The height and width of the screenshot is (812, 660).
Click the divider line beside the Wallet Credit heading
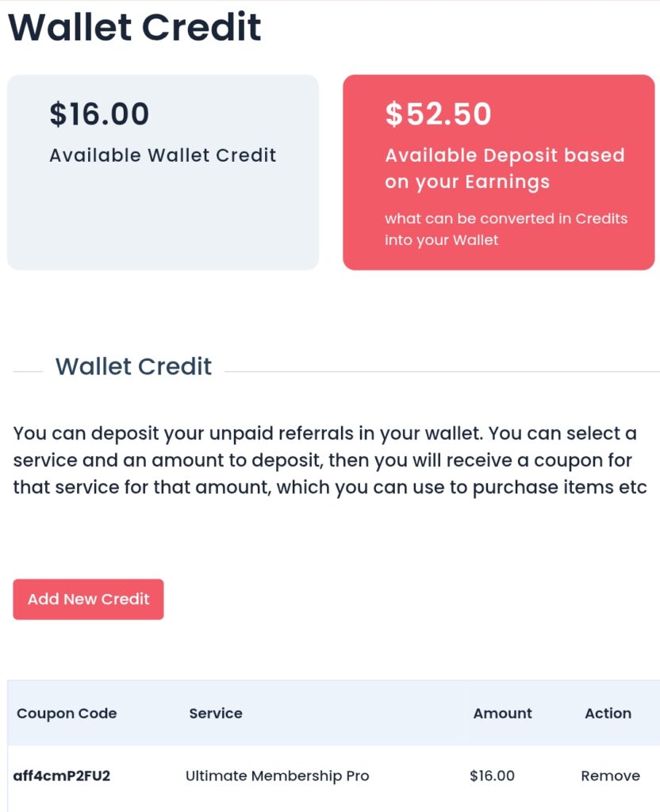point(442,371)
